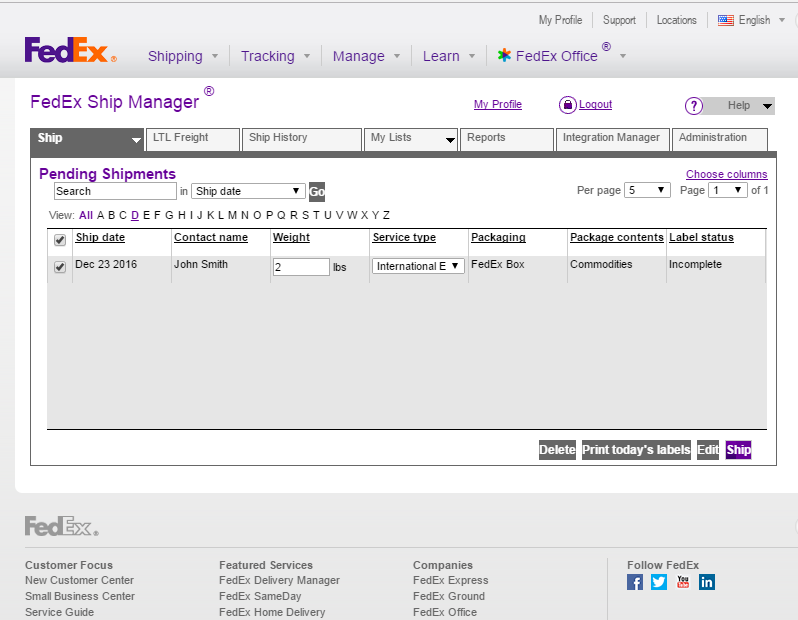Open the Service type dropdown International E
798x620 pixels.
coord(418,266)
